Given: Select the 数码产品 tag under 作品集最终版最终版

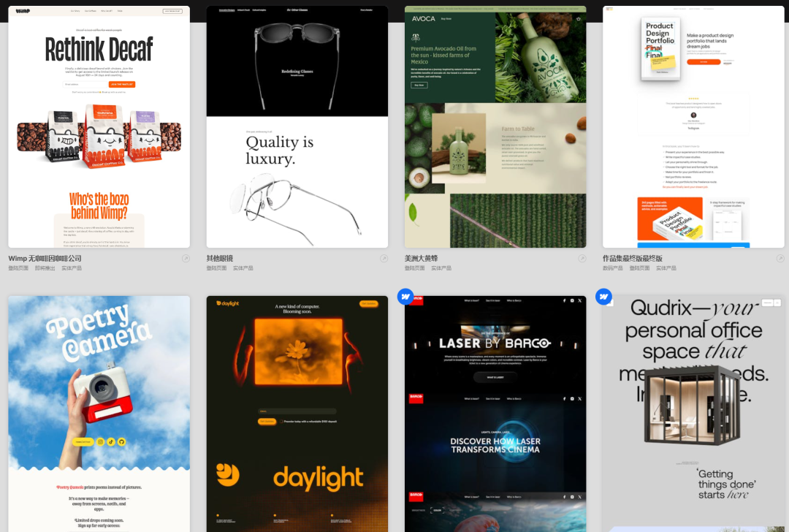Looking at the screenshot, I should click(x=614, y=268).
